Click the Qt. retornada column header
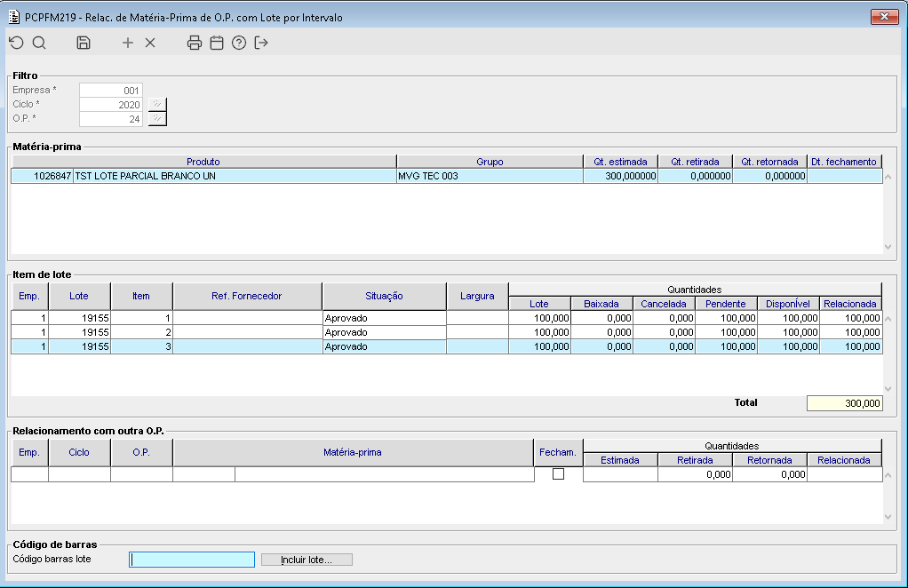This screenshot has height=588, width=908. (769, 162)
